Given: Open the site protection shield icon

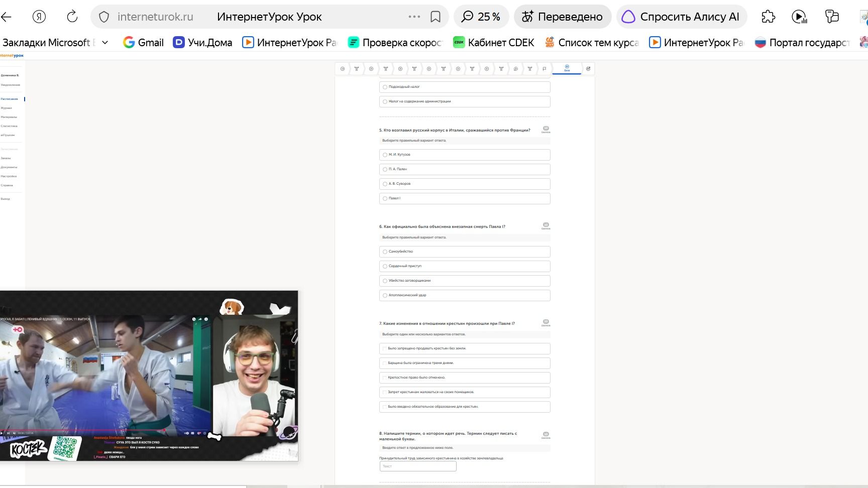Looking at the screenshot, I should [x=104, y=17].
